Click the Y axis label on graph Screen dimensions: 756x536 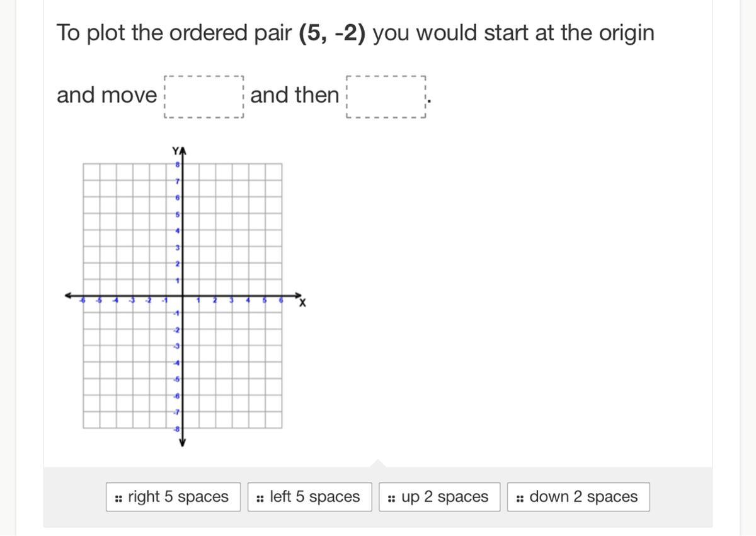[175, 151]
